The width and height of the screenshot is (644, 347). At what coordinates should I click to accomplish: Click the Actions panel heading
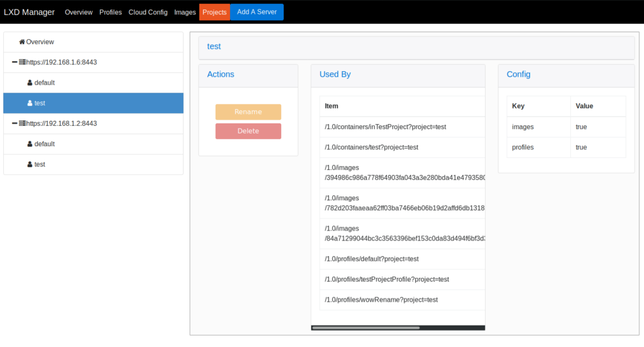click(x=221, y=74)
